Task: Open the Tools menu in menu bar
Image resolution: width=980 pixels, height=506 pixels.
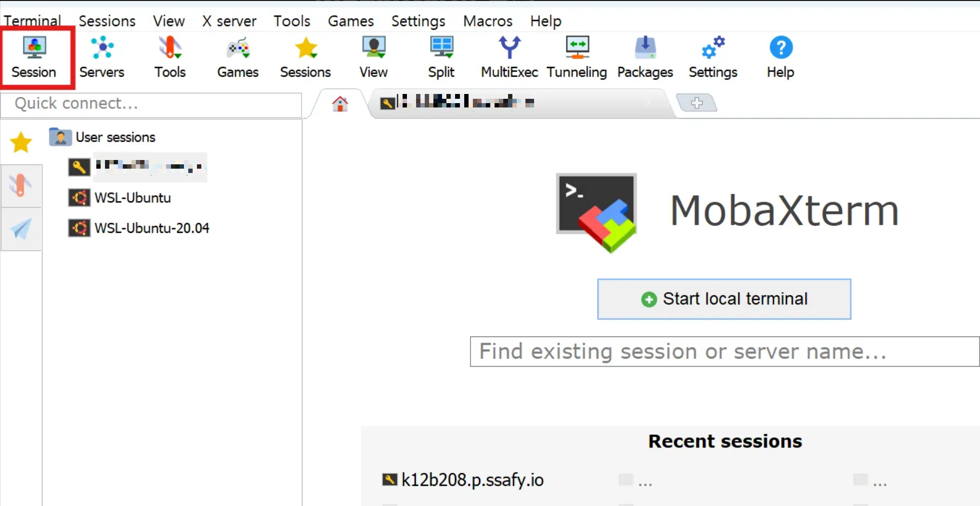Action: (292, 21)
